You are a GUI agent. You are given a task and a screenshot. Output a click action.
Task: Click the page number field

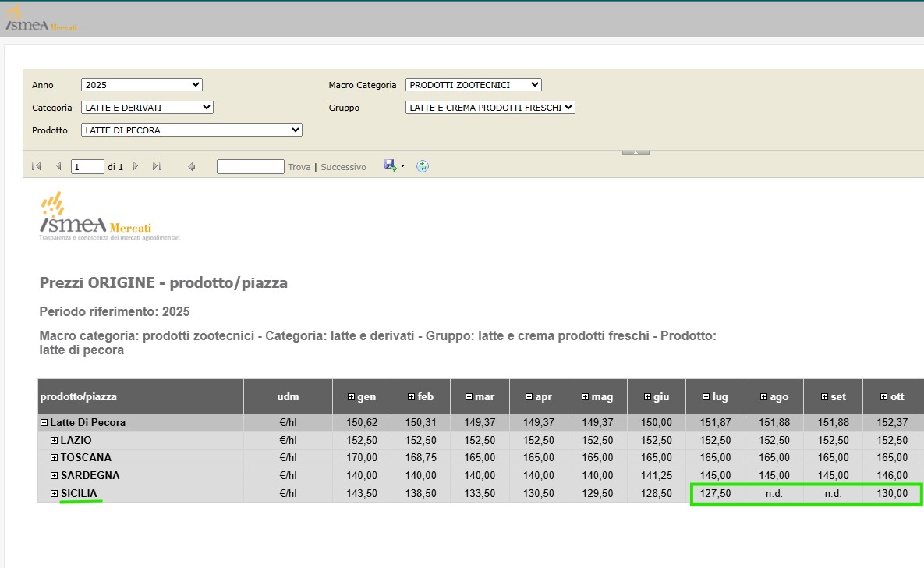click(87, 167)
